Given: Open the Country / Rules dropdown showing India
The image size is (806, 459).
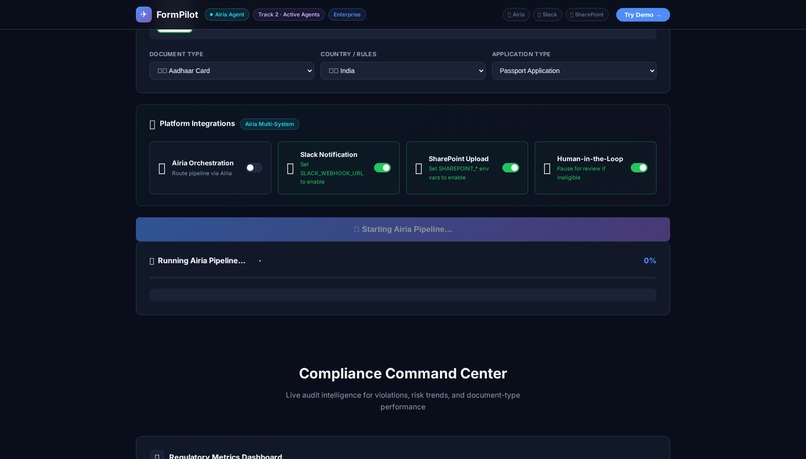Looking at the screenshot, I should 402,71.
